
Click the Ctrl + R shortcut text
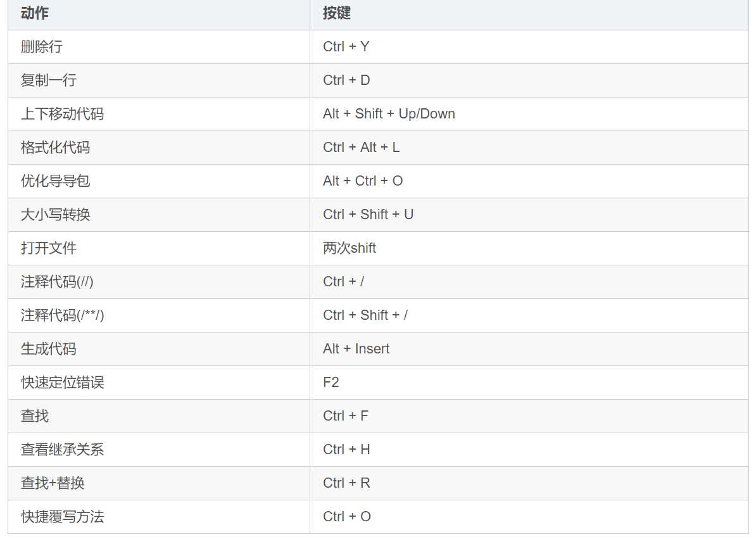coord(346,483)
